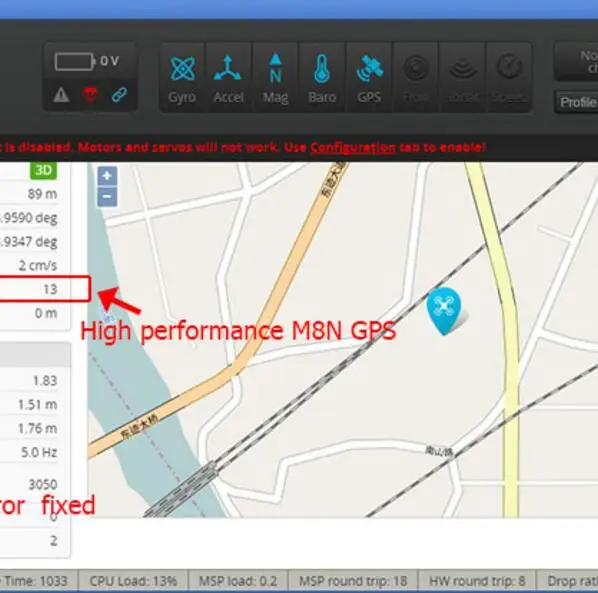Zoom in the map with plus button
Screen dimensions: 598x593
click(107, 176)
